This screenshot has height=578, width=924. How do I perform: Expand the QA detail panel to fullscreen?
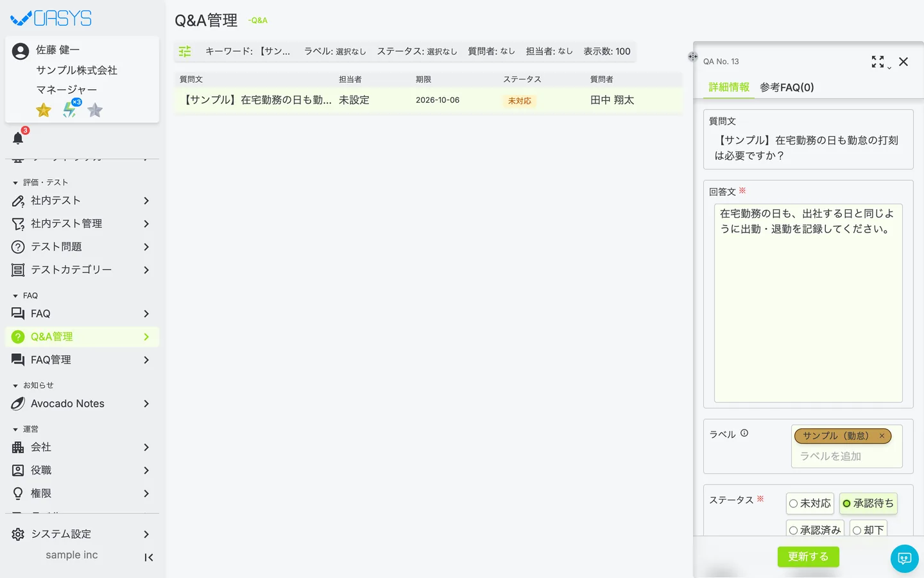(x=878, y=62)
